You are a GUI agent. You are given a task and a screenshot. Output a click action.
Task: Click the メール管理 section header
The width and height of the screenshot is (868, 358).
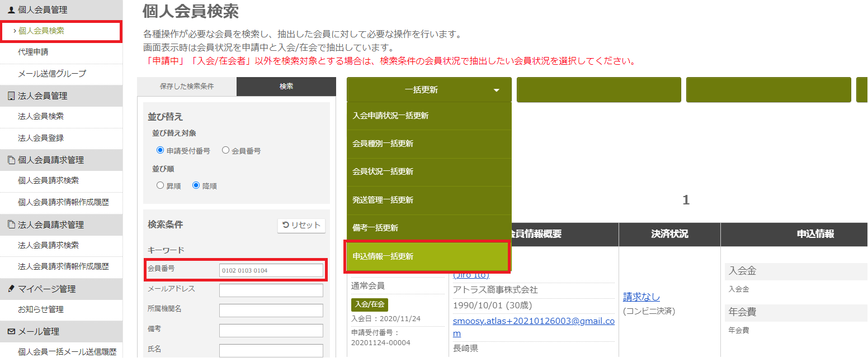(x=62, y=331)
